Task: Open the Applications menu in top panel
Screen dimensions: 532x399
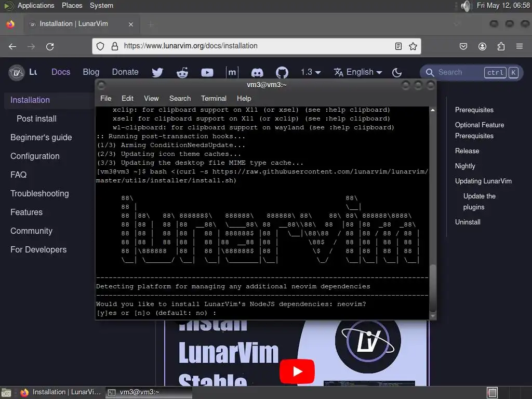Action: [36, 5]
